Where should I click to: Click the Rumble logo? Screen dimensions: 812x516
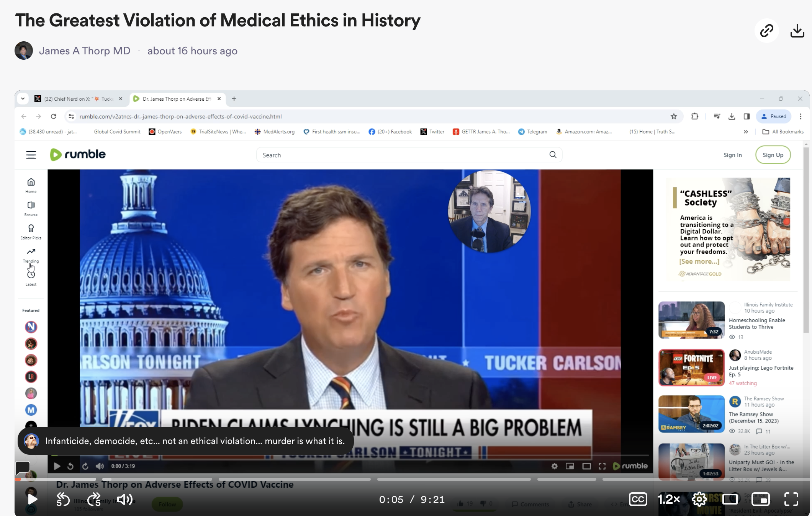[x=78, y=154]
